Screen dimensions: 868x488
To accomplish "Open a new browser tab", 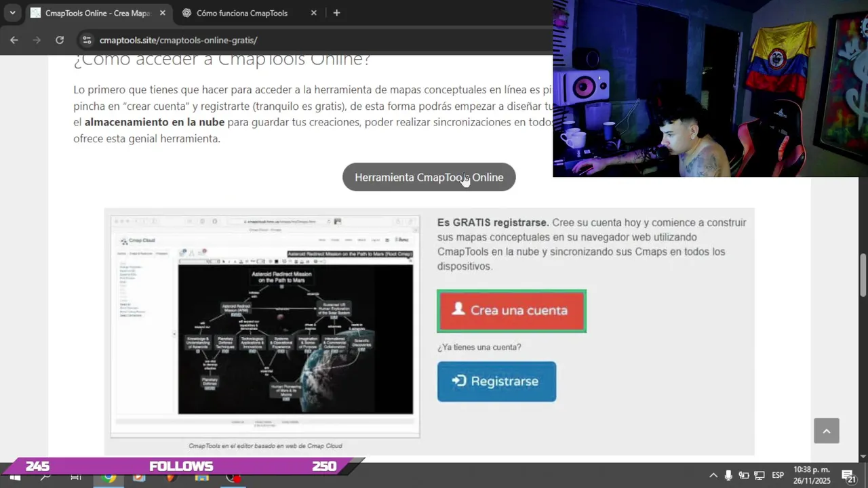I will coord(336,13).
